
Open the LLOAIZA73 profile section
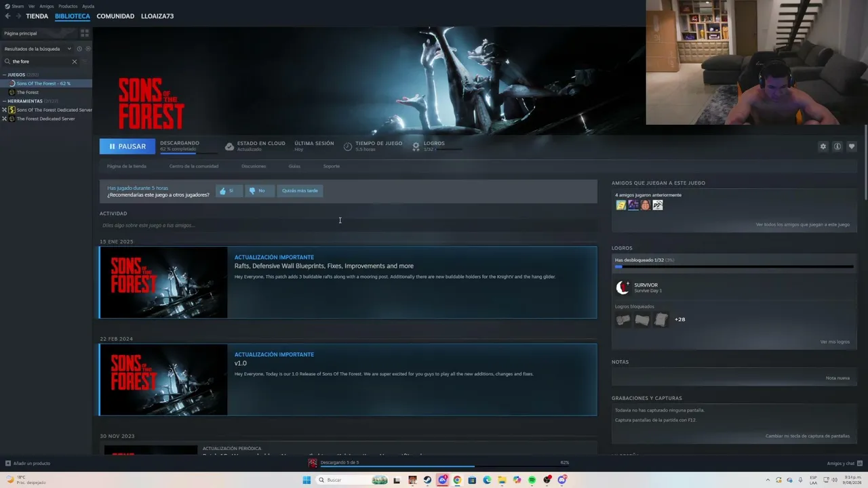click(157, 16)
